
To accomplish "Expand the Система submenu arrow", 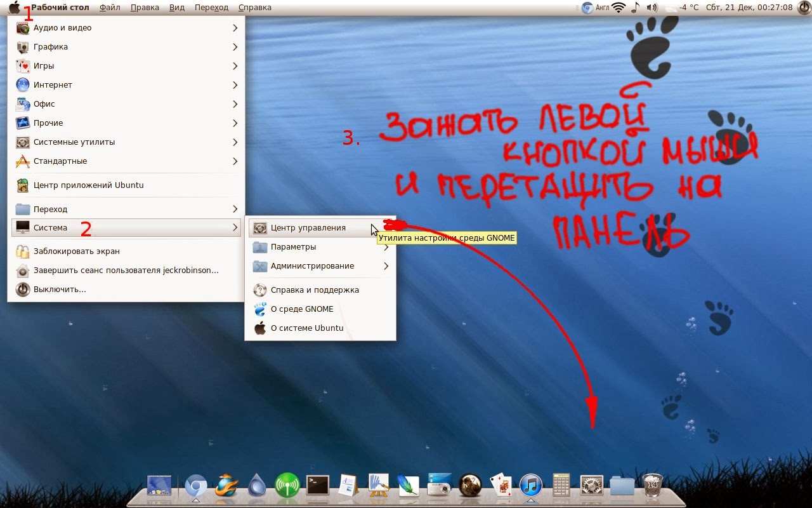I will click(x=235, y=227).
